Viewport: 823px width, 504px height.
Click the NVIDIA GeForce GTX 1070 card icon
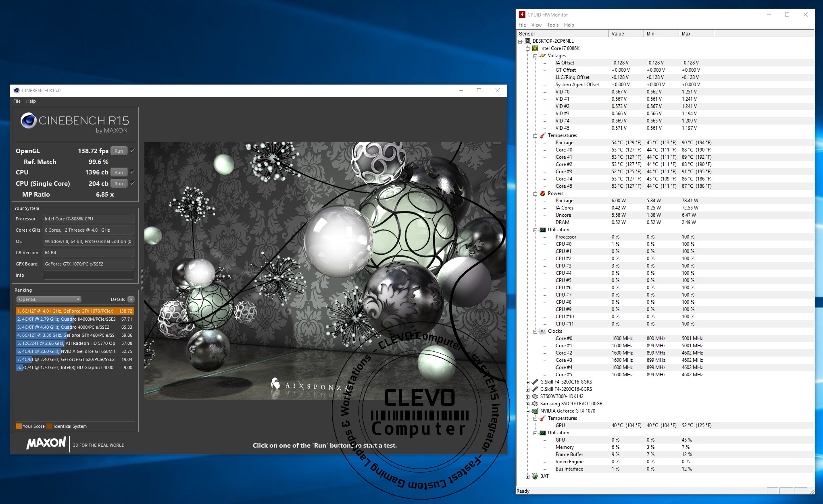point(535,411)
